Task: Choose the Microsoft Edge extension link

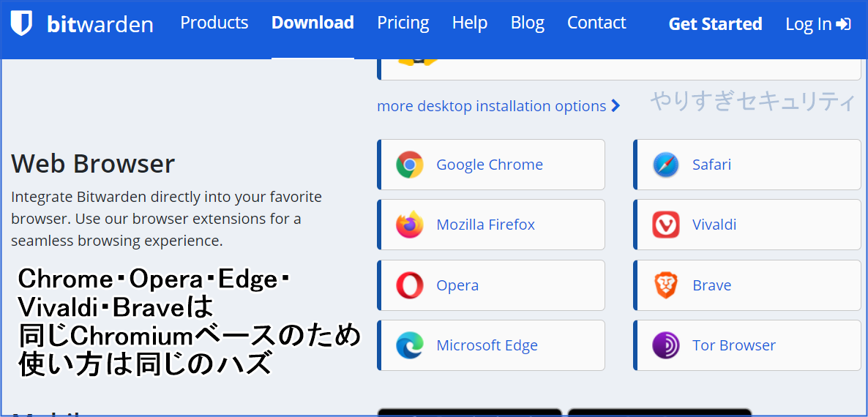Action: pyautogui.click(x=491, y=345)
